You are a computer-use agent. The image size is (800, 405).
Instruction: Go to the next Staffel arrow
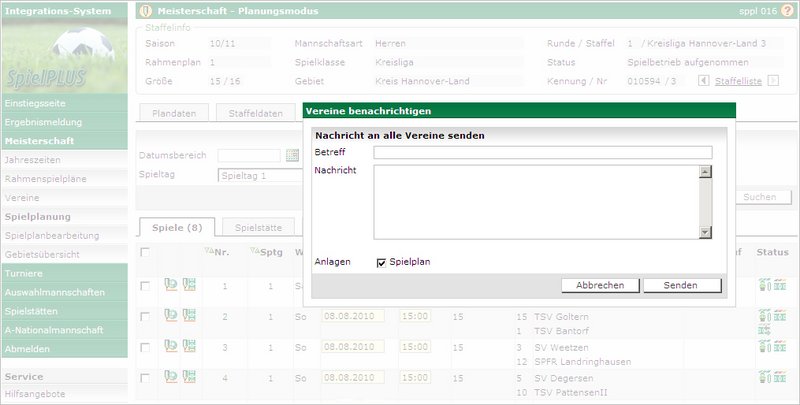772,80
